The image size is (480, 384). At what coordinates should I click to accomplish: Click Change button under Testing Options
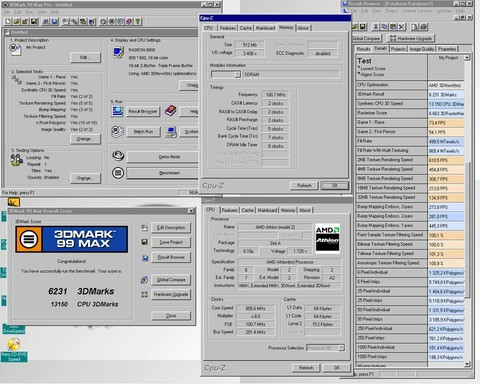pos(85,178)
